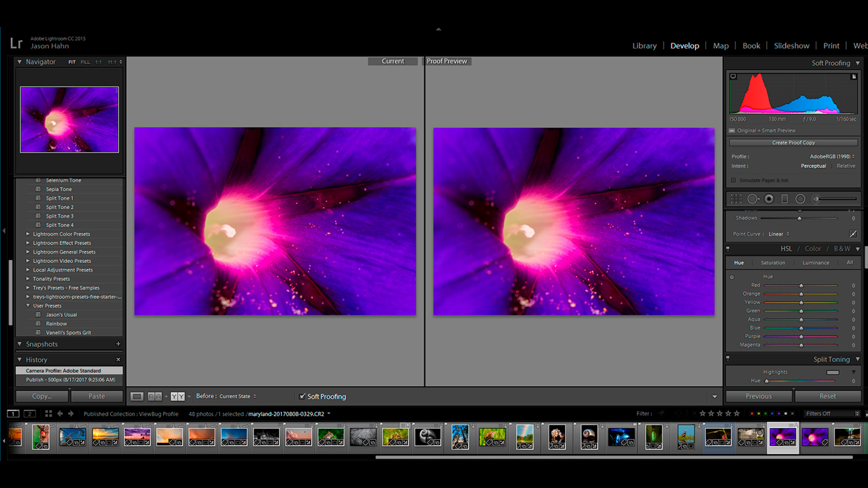Select the Graduated Filter tool
Screen dimensions: 868x488
click(784, 199)
